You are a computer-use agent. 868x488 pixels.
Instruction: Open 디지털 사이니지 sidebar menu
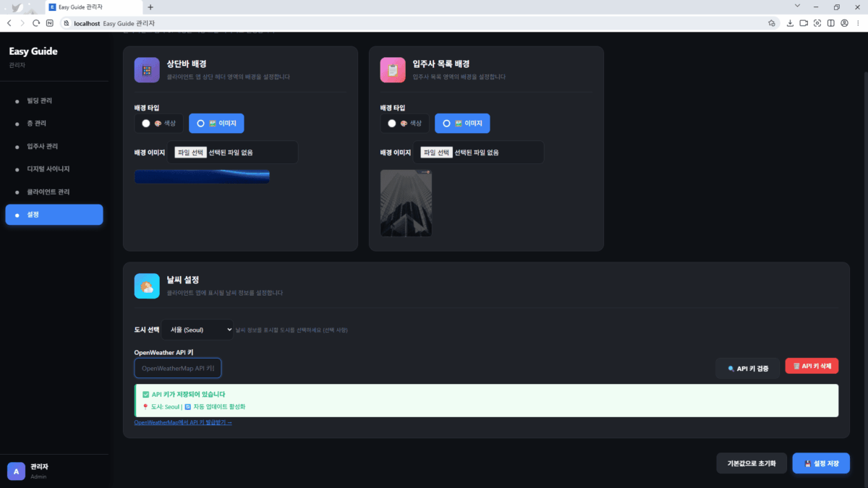[x=48, y=169]
